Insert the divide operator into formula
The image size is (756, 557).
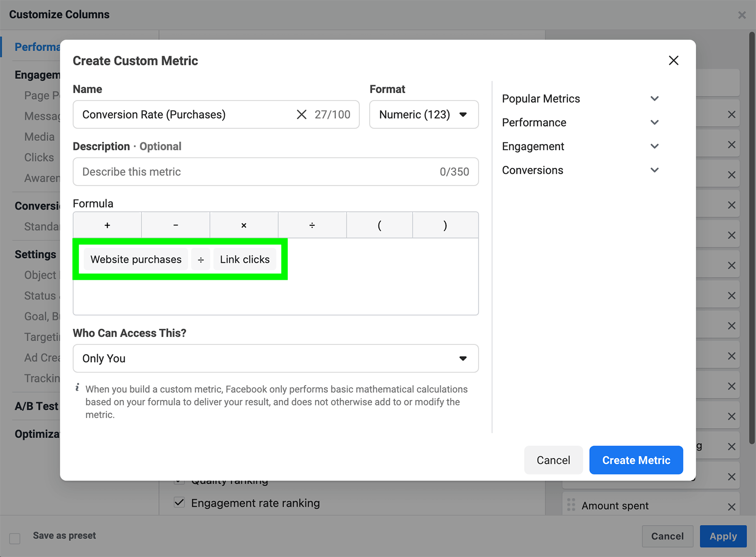pyautogui.click(x=312, y=225)
